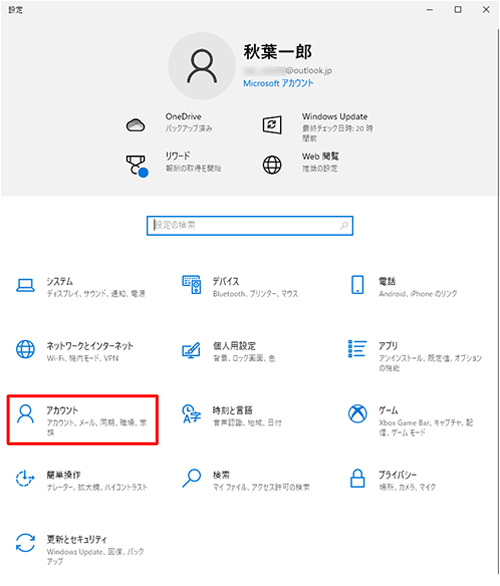Image resolution: width=500 pixels, height=586 pixels.
Task: Click the システム laptop icon
Action: pyautogui.click(x=25, y=286)
